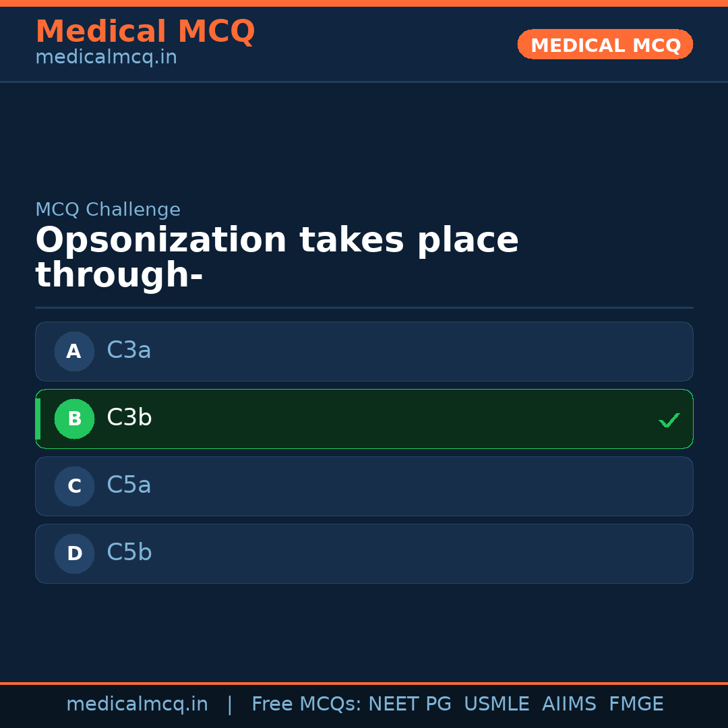Click the green B badge icon
The image size is (728, 728).
click(74, 419)
